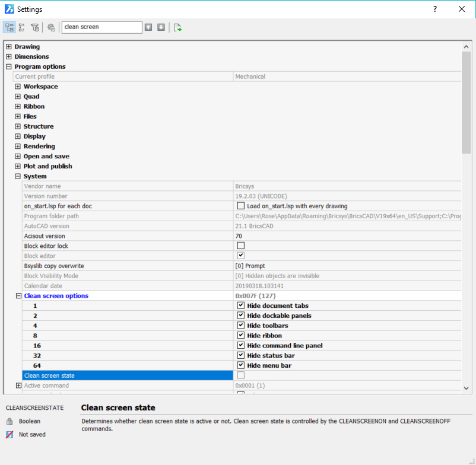Select the categorized tree view icon
Image resolution: width=476 pixels, height=465 pixels.
[x=9, y=27]
